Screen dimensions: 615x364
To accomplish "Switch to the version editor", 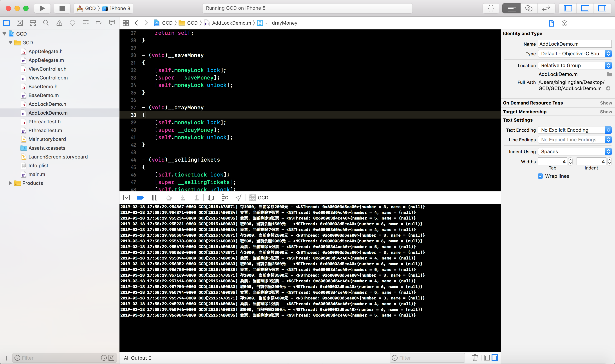I will (546, 8).
